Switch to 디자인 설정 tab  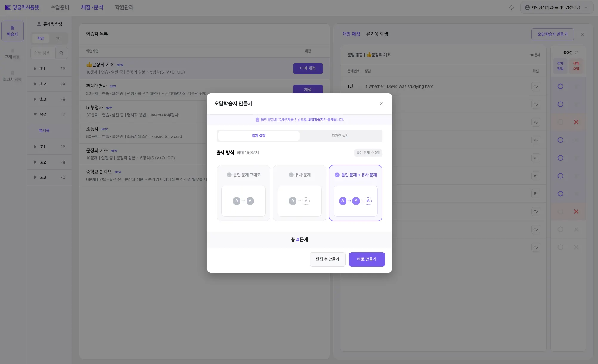point(340,136)
